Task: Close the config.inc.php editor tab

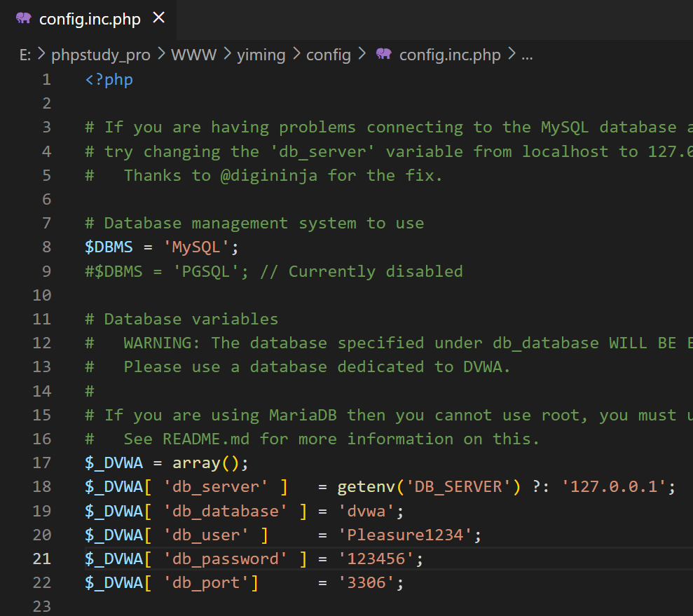Action: point(159,18)
